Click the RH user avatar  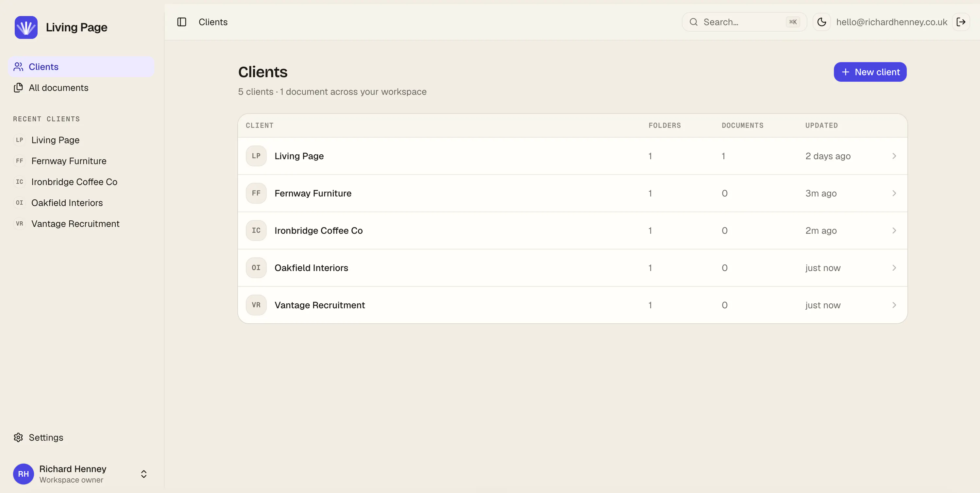point(24,474)
